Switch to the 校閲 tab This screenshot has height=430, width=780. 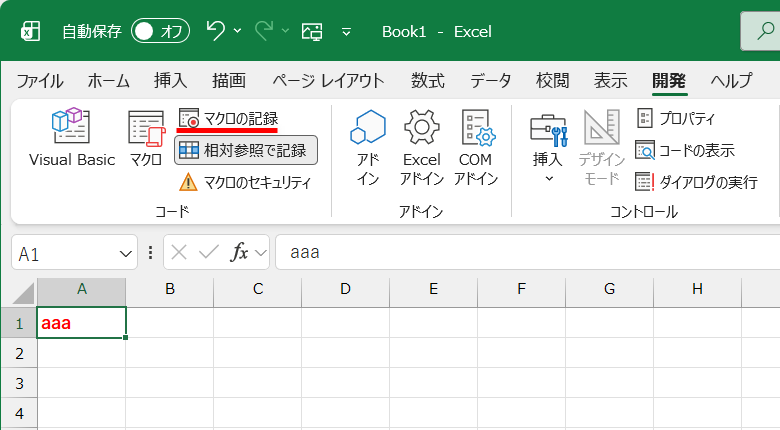[552, 80]
